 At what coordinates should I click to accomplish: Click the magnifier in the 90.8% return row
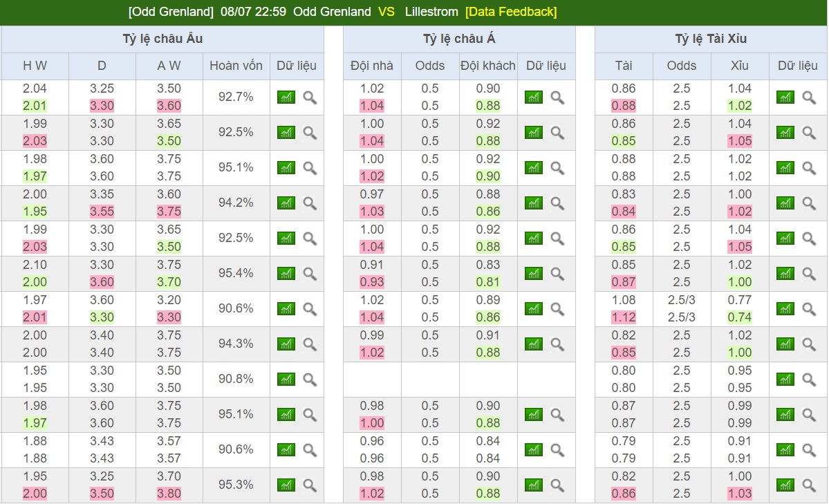(x=310, y=379)
